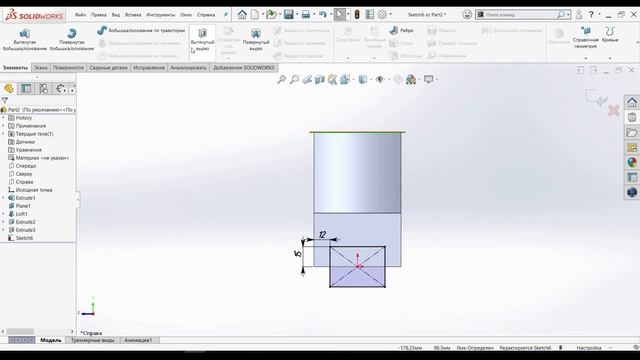Click the command search field

tap(523, 15)
